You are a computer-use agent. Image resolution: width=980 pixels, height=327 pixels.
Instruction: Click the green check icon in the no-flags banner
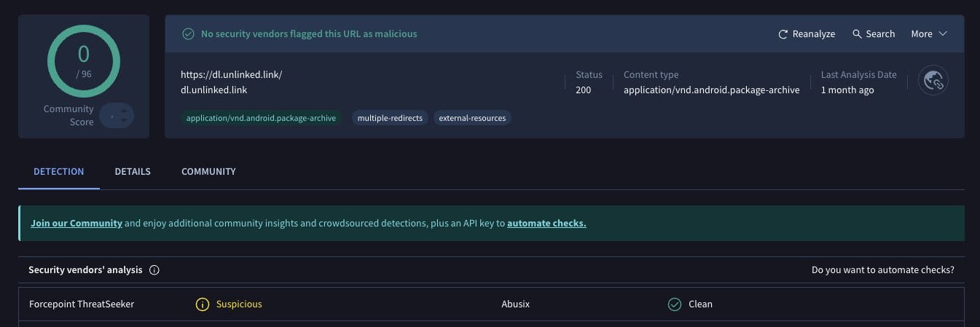pyautogui.click(x=188, y=34)
